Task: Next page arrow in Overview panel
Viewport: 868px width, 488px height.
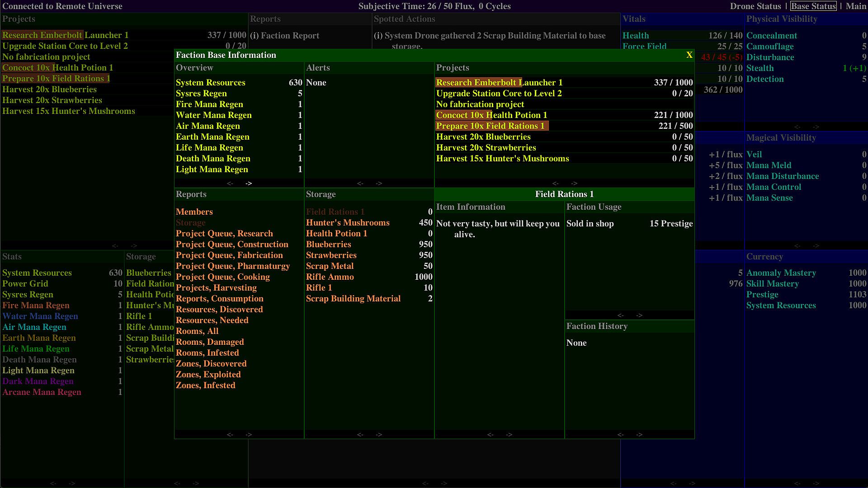Action: (249, 183)
